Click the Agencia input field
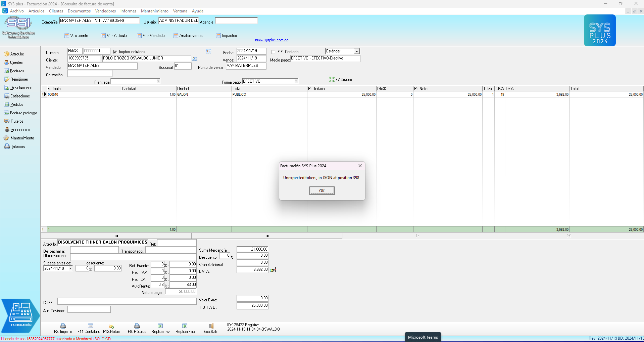 (x=236, y=21)
